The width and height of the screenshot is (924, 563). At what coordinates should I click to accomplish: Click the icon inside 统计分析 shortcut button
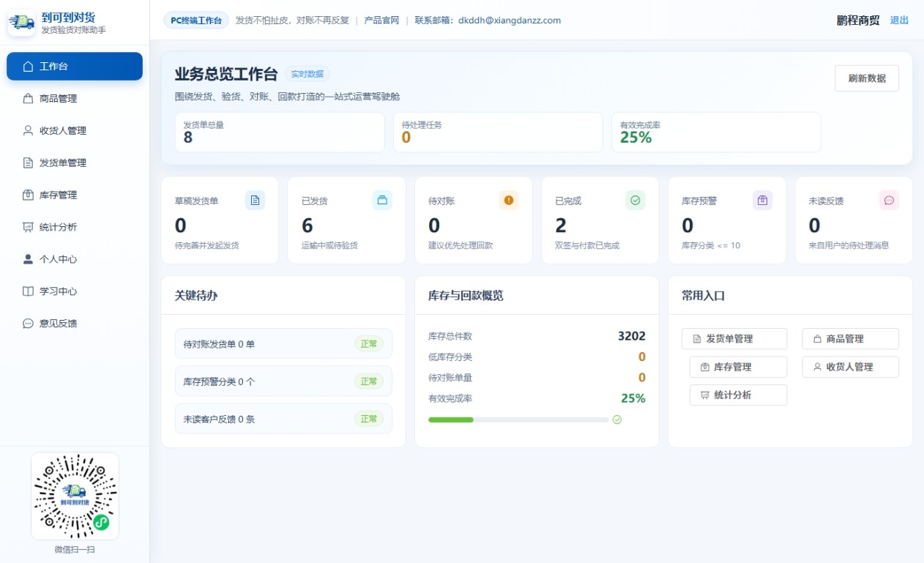pyautogui.click(x=705, y=395)
